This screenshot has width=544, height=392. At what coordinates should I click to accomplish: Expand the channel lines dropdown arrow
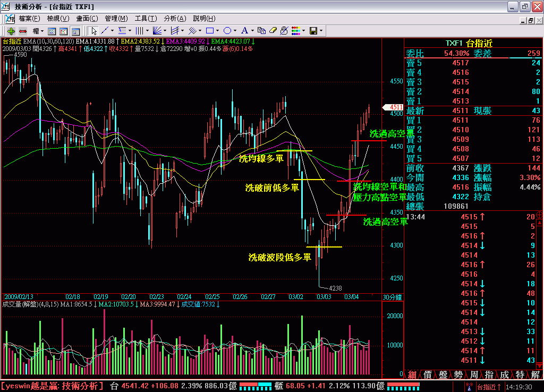[x=183, y=31]
